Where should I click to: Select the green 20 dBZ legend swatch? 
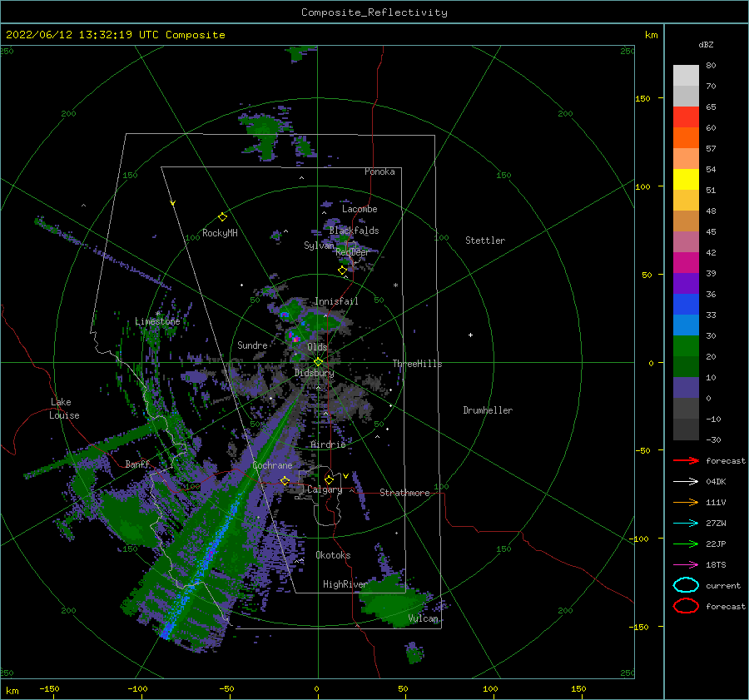click(x=686, y=345)
